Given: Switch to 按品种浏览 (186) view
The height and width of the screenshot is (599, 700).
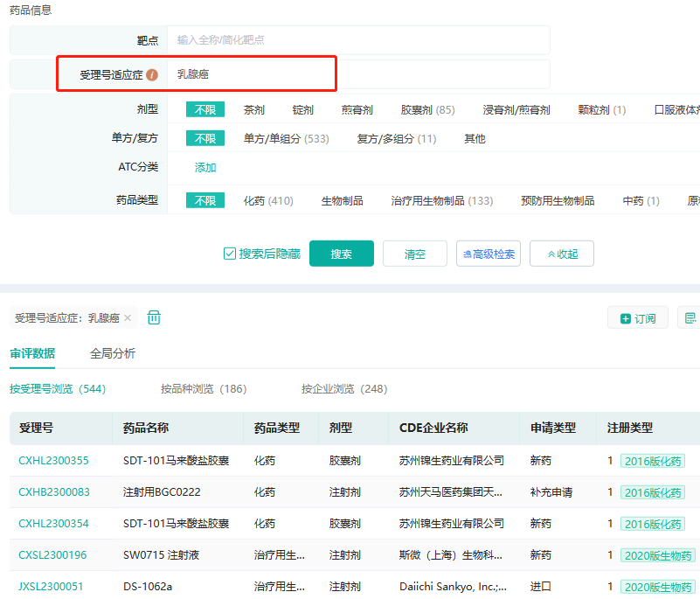Looking at the screenshot, I should pyautogui.click(x=204, y=388).
